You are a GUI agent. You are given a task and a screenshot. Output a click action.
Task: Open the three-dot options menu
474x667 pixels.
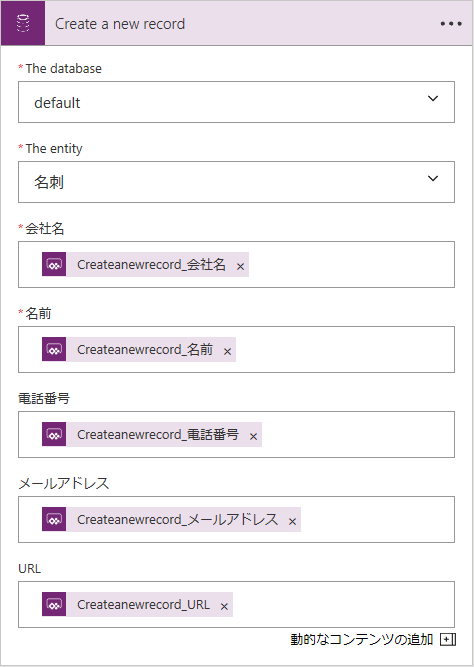point(451,24)
